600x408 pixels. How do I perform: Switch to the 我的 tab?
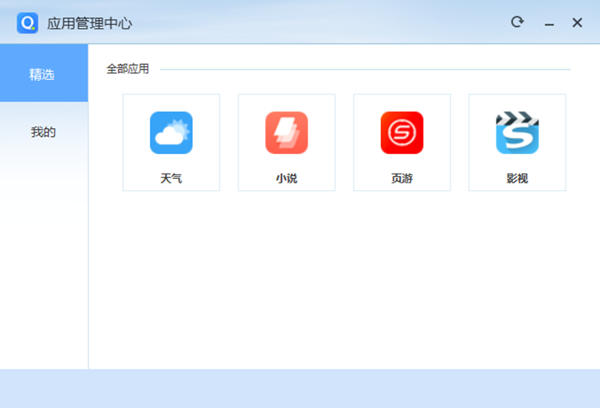pyautogui.click(x=43, y=131)
